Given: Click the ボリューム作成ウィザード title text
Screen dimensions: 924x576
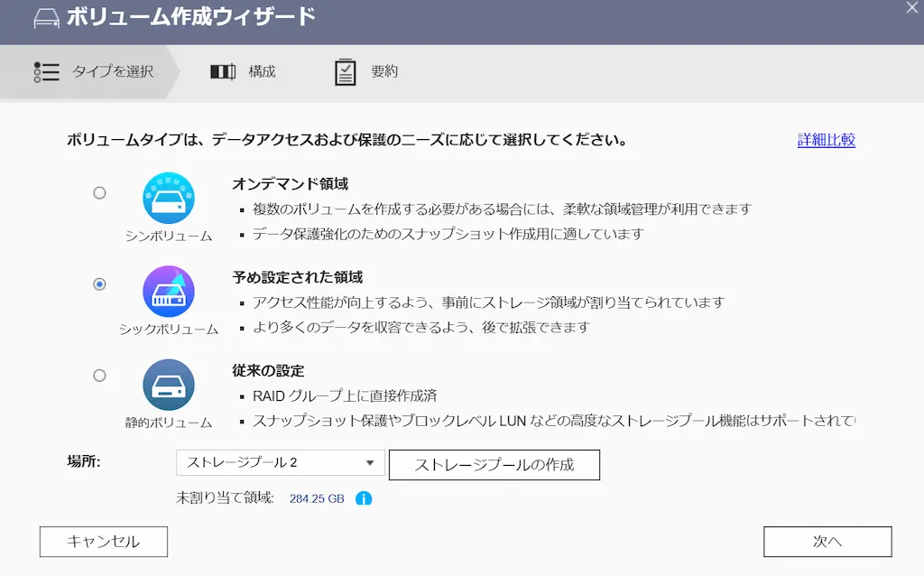Looking at the screenshot, I should [x=191, y=17].
